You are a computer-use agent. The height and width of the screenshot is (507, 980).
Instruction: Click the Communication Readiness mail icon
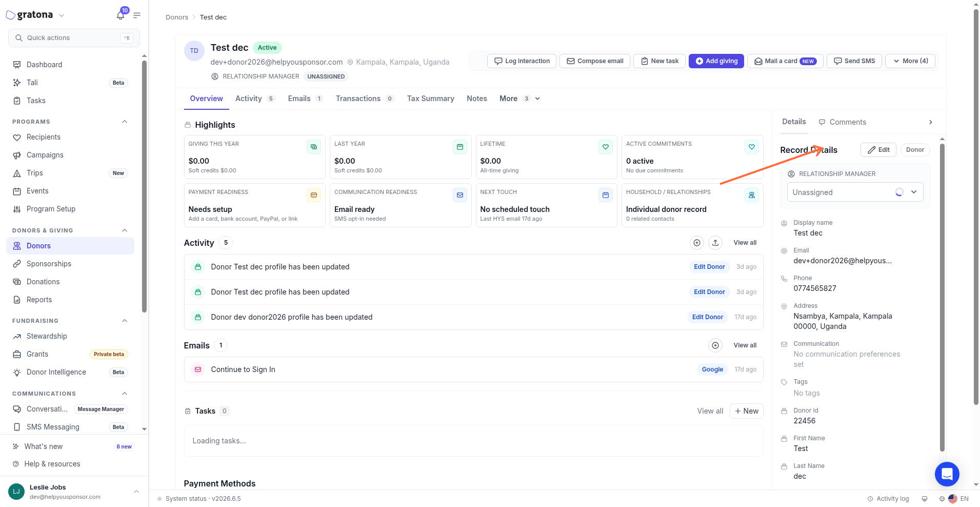pyautogui.click(x=460, y=195)
